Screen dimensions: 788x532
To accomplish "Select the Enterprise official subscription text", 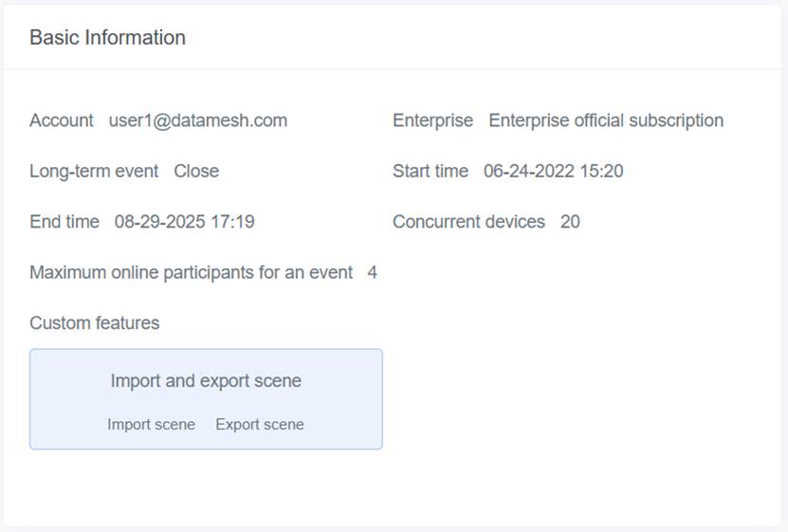I will (606, 120).
